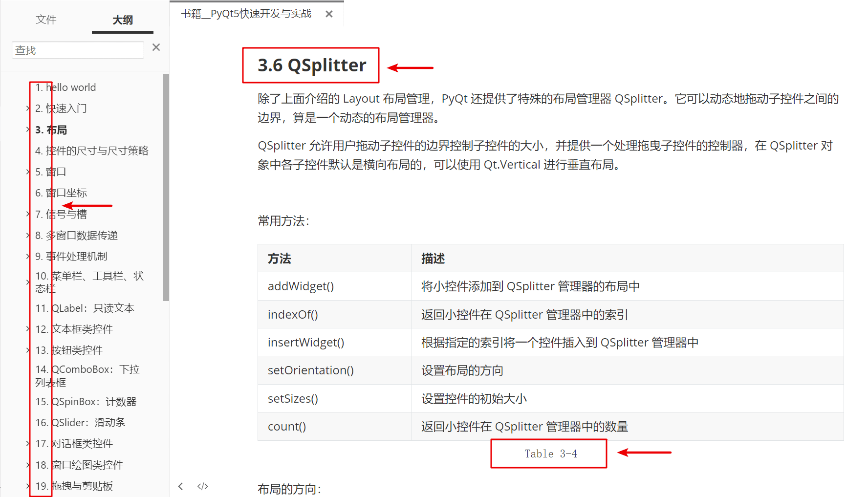Click the count() table cell

(335, 427)
